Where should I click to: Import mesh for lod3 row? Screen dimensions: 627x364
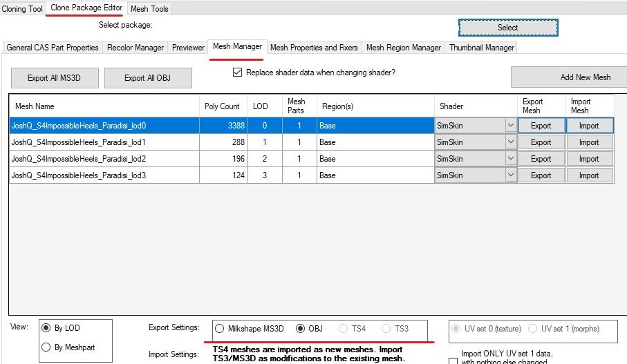click(x=590, y=175)
